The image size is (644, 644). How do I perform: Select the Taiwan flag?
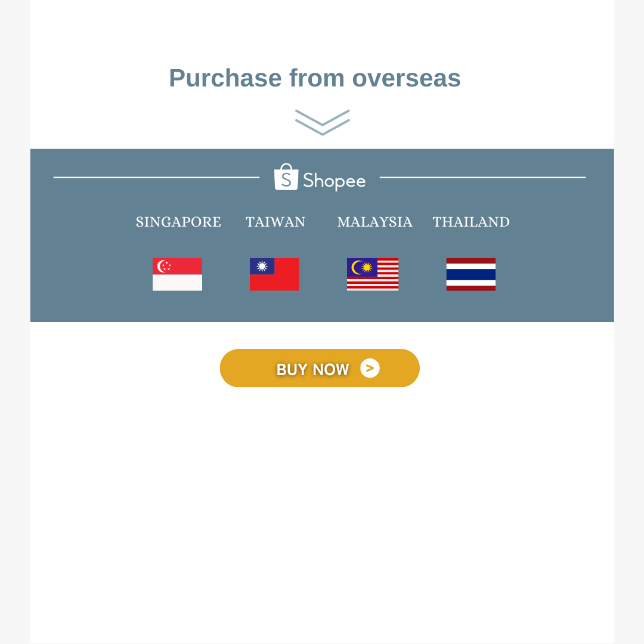(274, 274)
